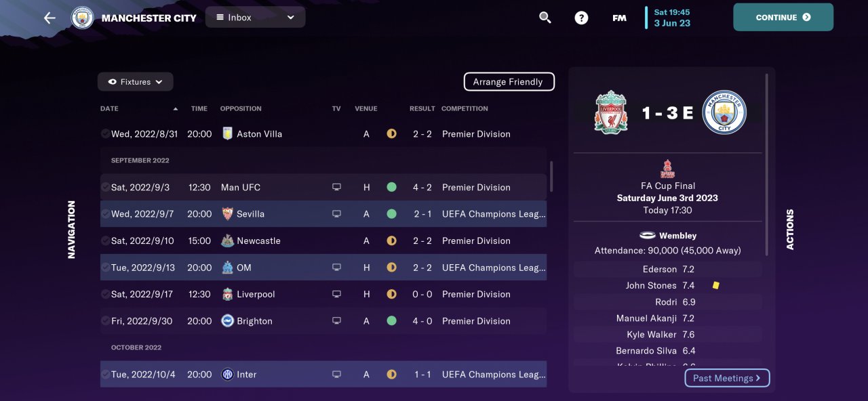868x401 pixels.
Task: Click the Inter team badge
Action: [x=228, y=375]
